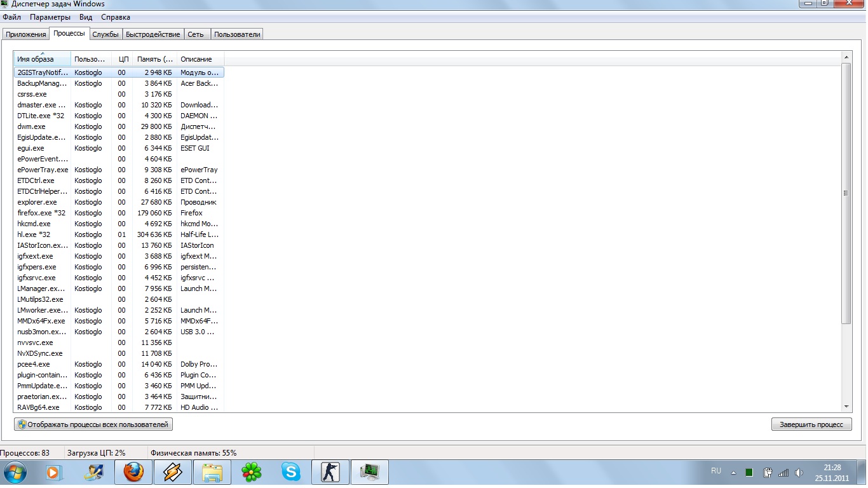Open the Быстродействие tab
The width and height of the screenshot is (868, 488).
point(153,34)
